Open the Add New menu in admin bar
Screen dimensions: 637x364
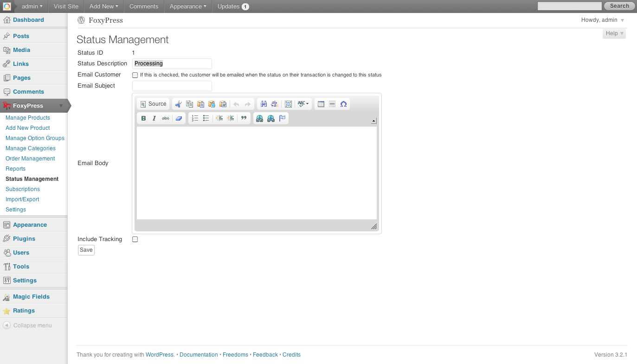[x=103, y=6]
